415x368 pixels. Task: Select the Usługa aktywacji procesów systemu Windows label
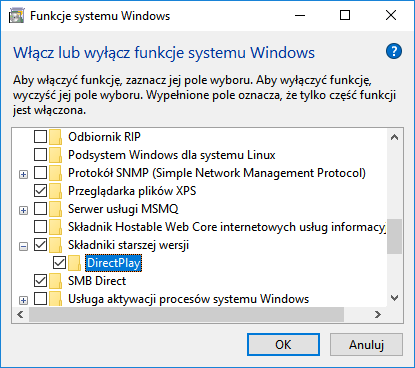pyautogui.click(x=188, y=299)
